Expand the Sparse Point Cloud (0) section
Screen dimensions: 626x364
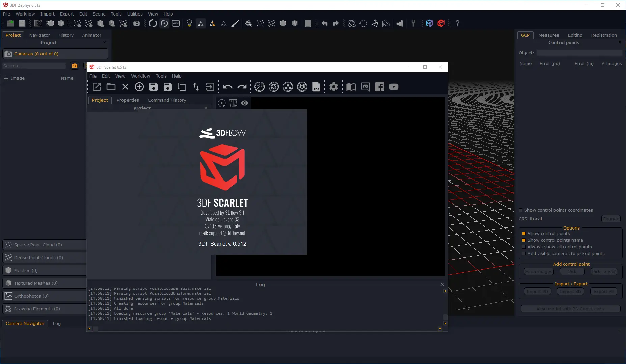[45, 245]
